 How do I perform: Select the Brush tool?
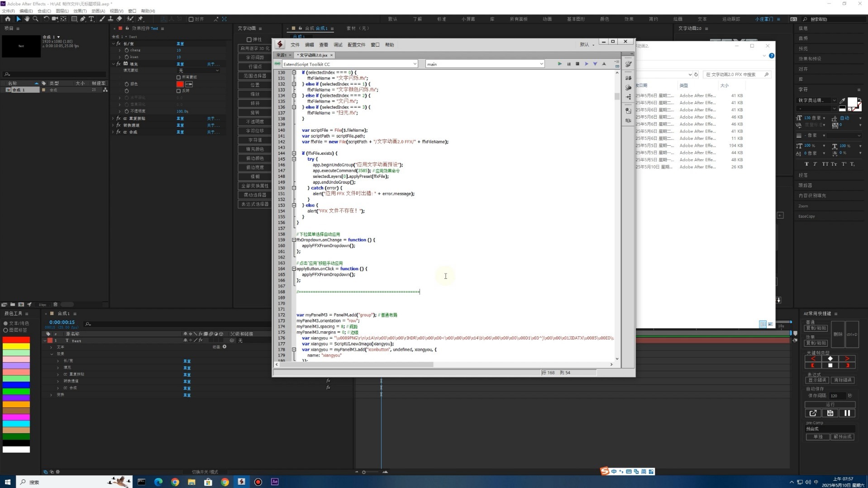102,19
